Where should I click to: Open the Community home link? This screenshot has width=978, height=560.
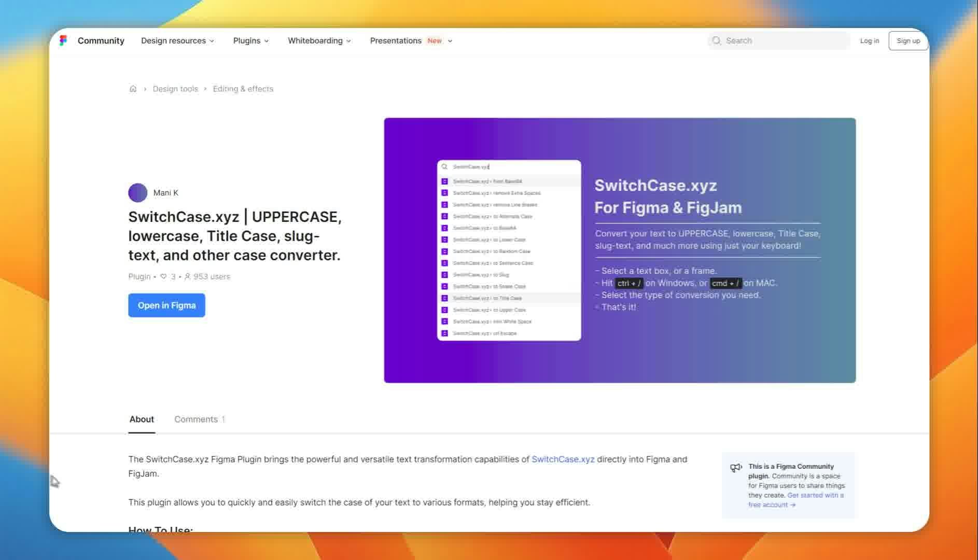(x=101, y=40)
